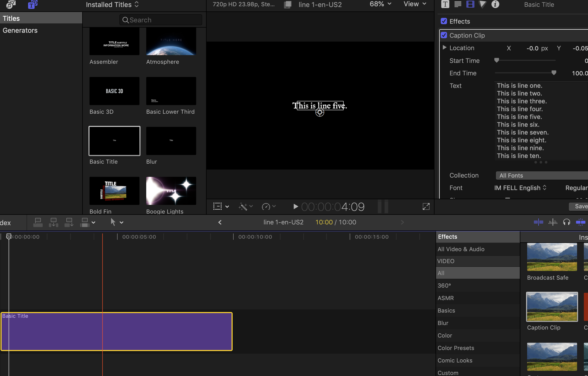588x376 pixels.
Task: Open the Video inspector filmstrip icon
Action: [x=470, y=4]
